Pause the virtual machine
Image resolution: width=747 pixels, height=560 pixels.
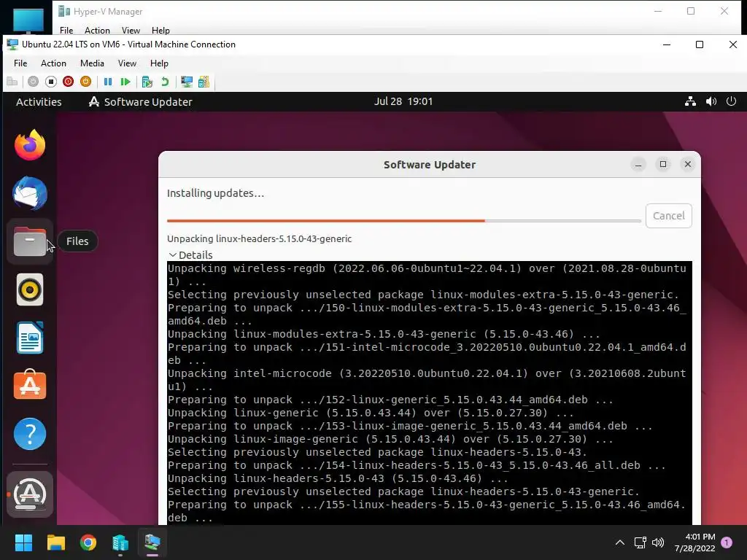tap(108, 82)
